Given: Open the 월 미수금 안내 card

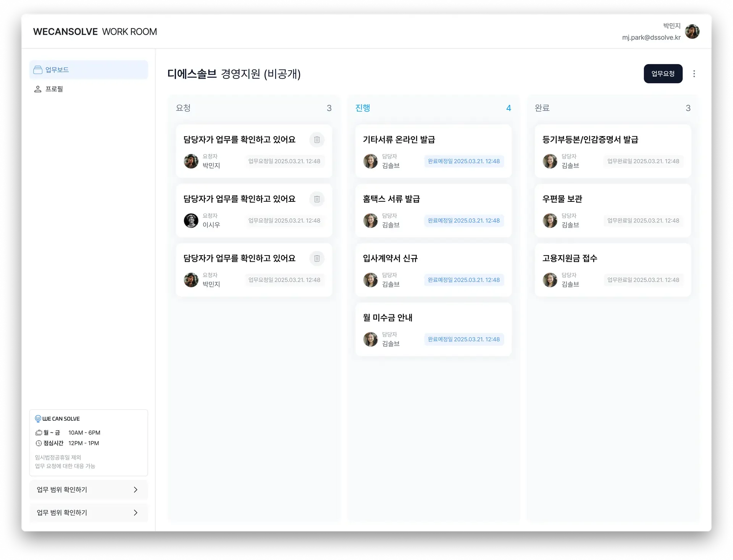Looking at the screenshot, I should (387, 317).
